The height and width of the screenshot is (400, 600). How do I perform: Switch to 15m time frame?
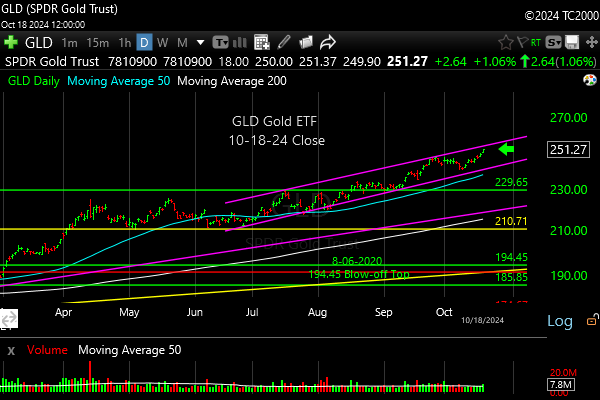[98, 42]
